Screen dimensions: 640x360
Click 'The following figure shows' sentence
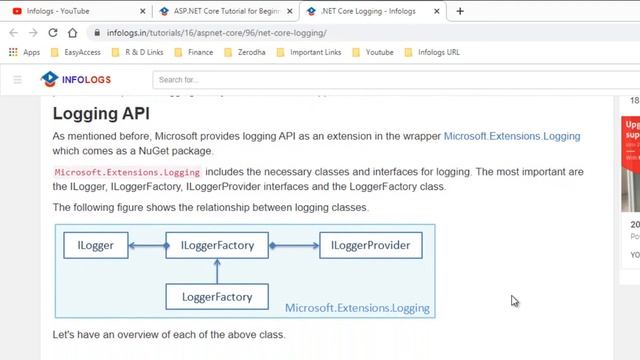[211, 207]
